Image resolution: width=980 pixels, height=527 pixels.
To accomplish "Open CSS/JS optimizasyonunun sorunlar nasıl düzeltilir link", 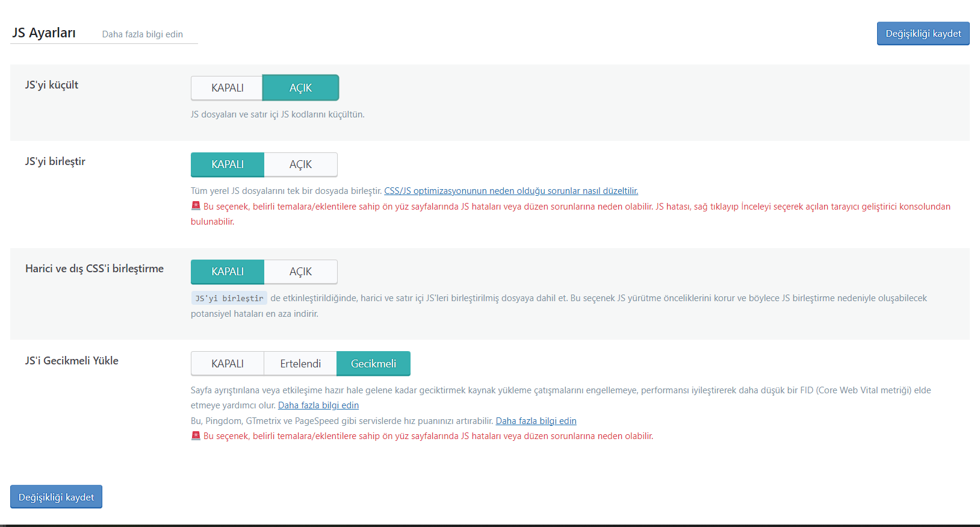I will pyautogui.click(x=511, y=191).
